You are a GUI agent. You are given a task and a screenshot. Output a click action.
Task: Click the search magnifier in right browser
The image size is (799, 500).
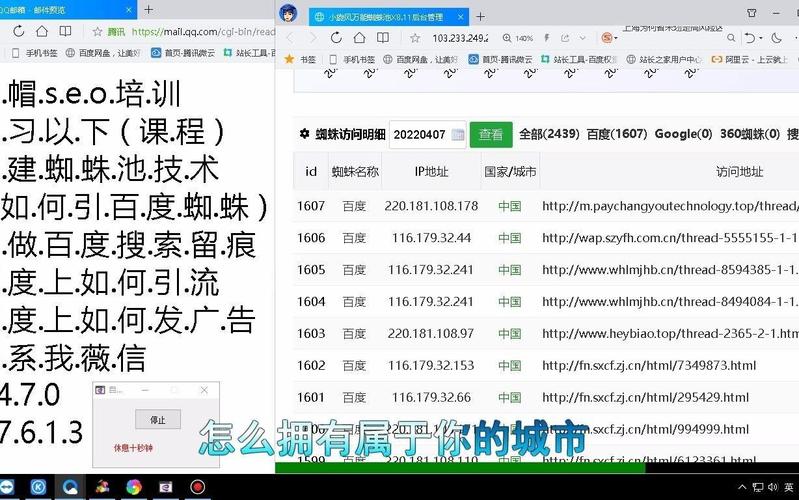(x=731, y=38)
